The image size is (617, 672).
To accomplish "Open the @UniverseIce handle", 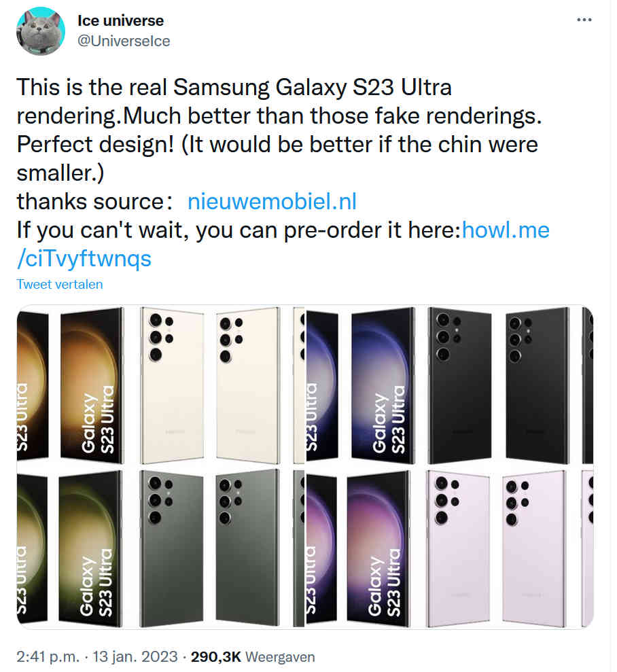I will [124, 41].
